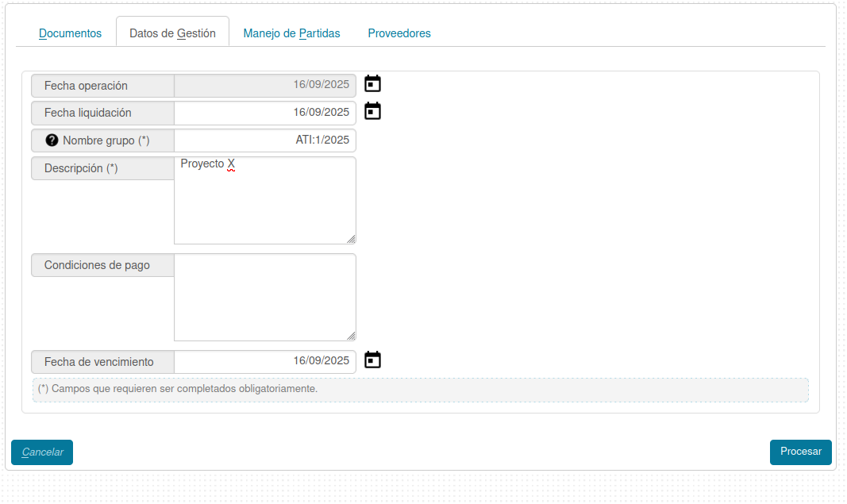The width and height of the screenshot is (847, 504).
Task: Click the Procesar button
Action: (x=800, y=452)
